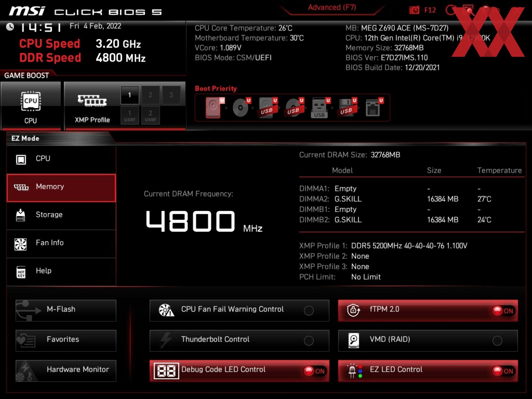532x399 pixels.
Task: Enable the Game Boost CPU button
Action: click(x=31, y=106)
